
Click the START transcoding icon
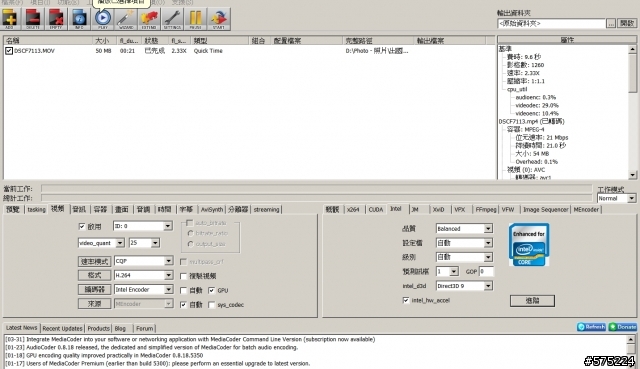219,19
